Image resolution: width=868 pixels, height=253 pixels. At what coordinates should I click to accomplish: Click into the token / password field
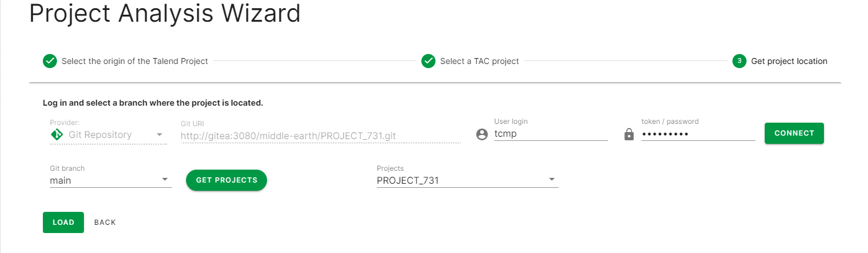click(x=697, y=134)
